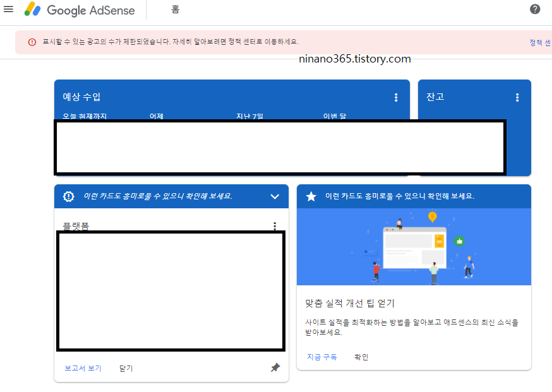Image resolution: width=552 pixels, height=392 pixels.
Task: Click the alert badge icon on platform card header
Action: pyautogui.click(x=69, y=196)
